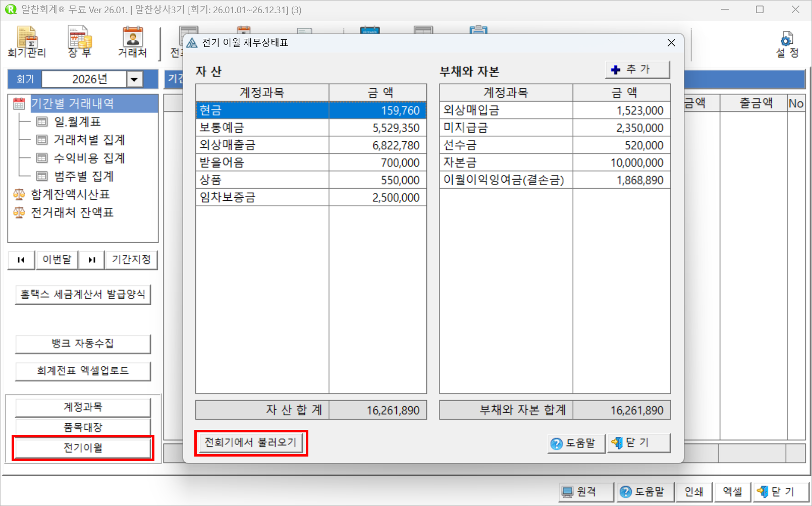Select the 현금 asset row
The width and height of the screenshot is (812, 506).
click(x=311, y=110)
